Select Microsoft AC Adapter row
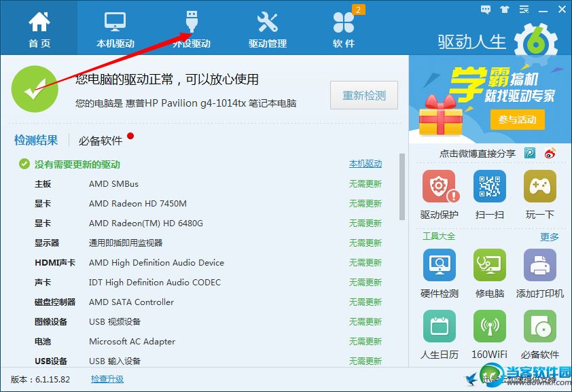Viewport: 572px width, 392px height. point(208,341)
